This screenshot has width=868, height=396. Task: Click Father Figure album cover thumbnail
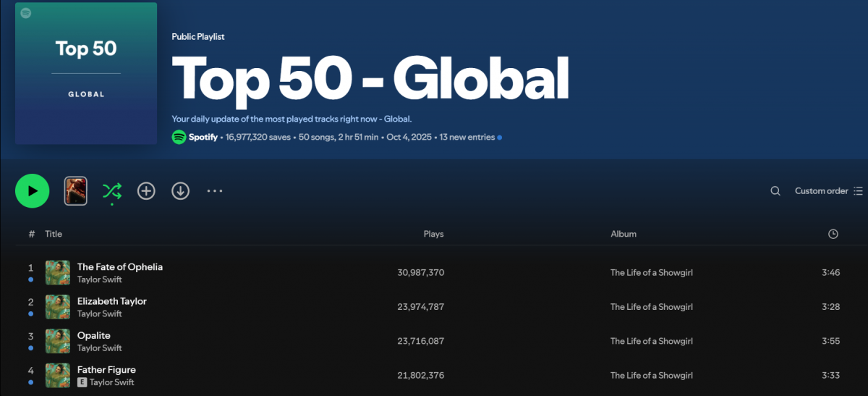click(x=58, y=375)
